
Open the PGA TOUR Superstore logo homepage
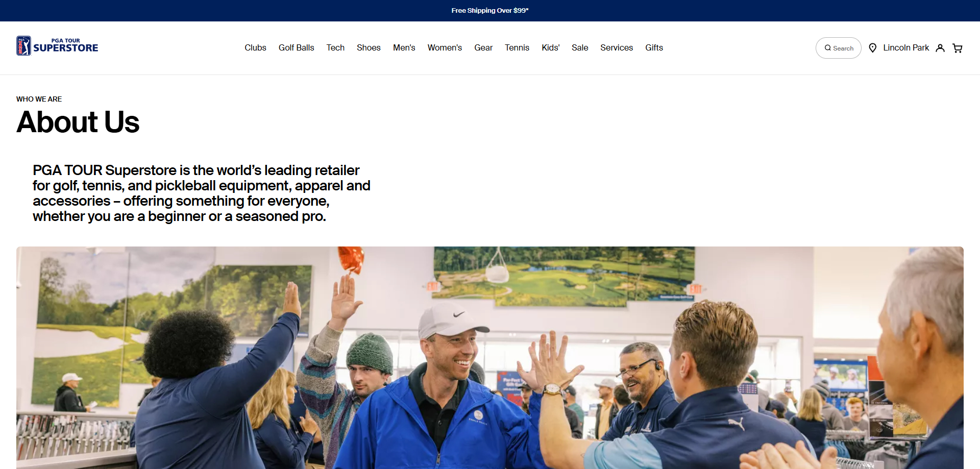pos(57,45)
